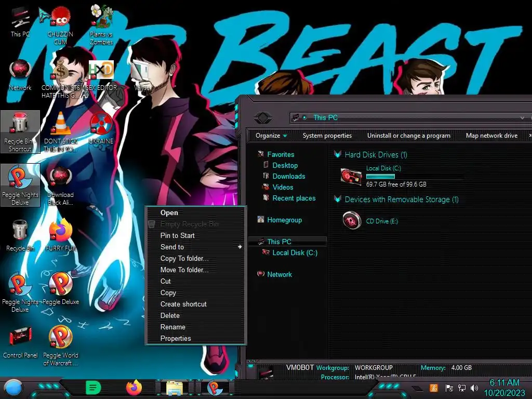
Task: Select Favorites in navigation pane
Action: (x=281, y=154)
